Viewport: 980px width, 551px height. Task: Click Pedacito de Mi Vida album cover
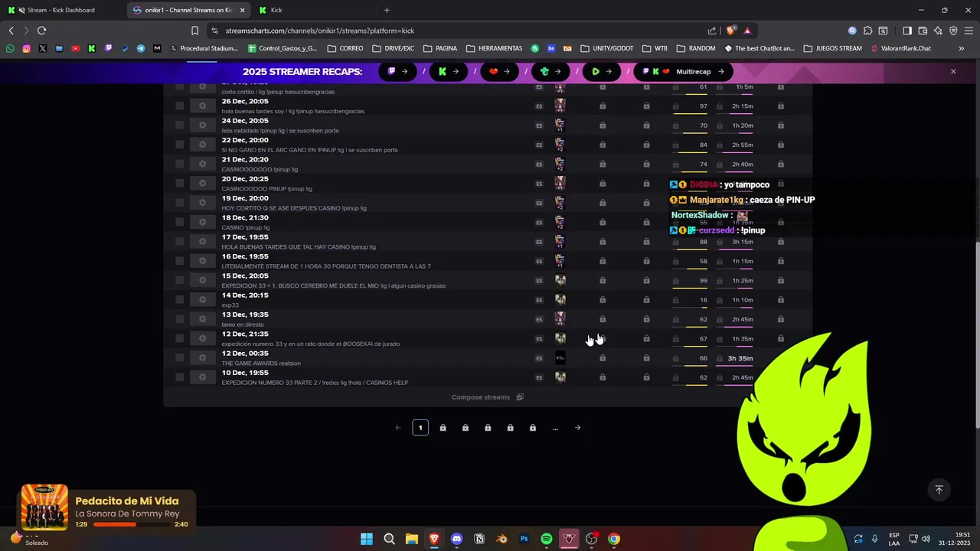(x=44, y=507)
